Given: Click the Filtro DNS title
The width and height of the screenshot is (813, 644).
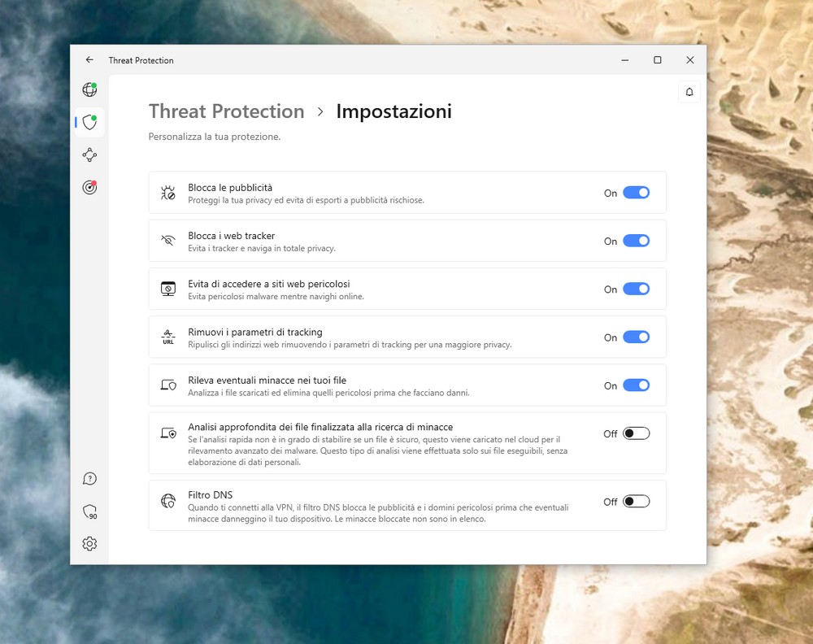Looking at the screenshot, I should [210, 495].
